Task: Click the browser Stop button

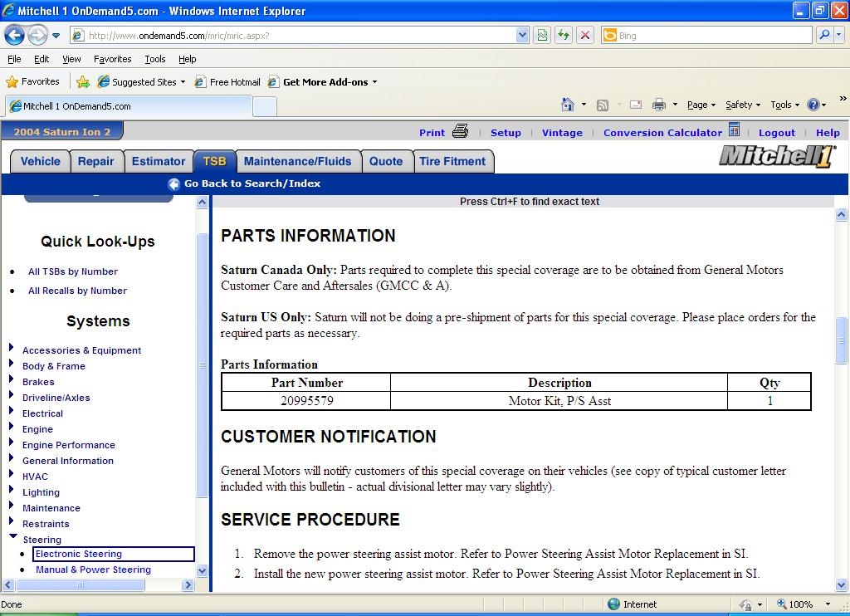Action: 585,36
